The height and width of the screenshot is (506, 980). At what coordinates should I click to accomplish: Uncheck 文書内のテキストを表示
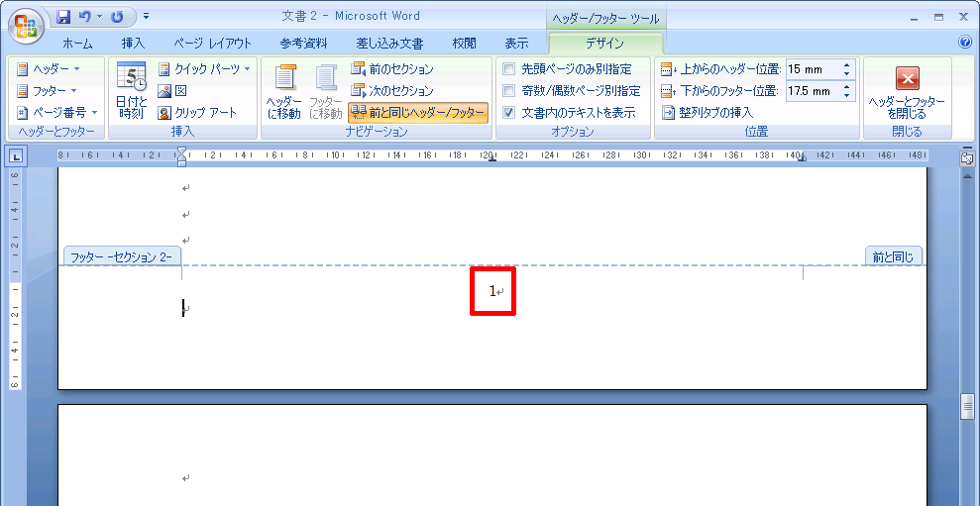pyautogui.click(x=509, y=113)
